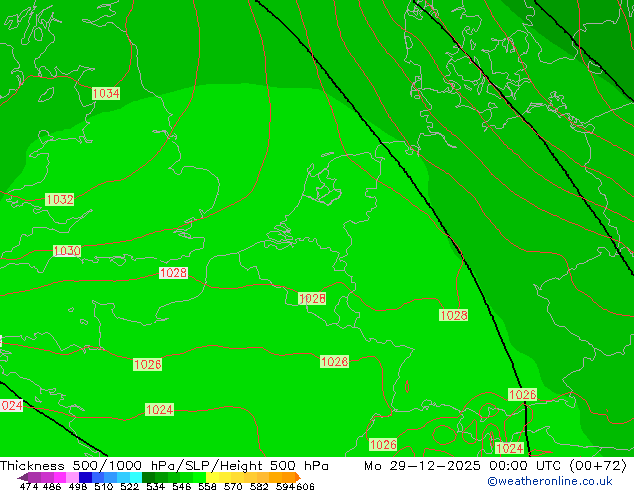Click the 498 legend value

pyautogui.click(x=78, y=486)
